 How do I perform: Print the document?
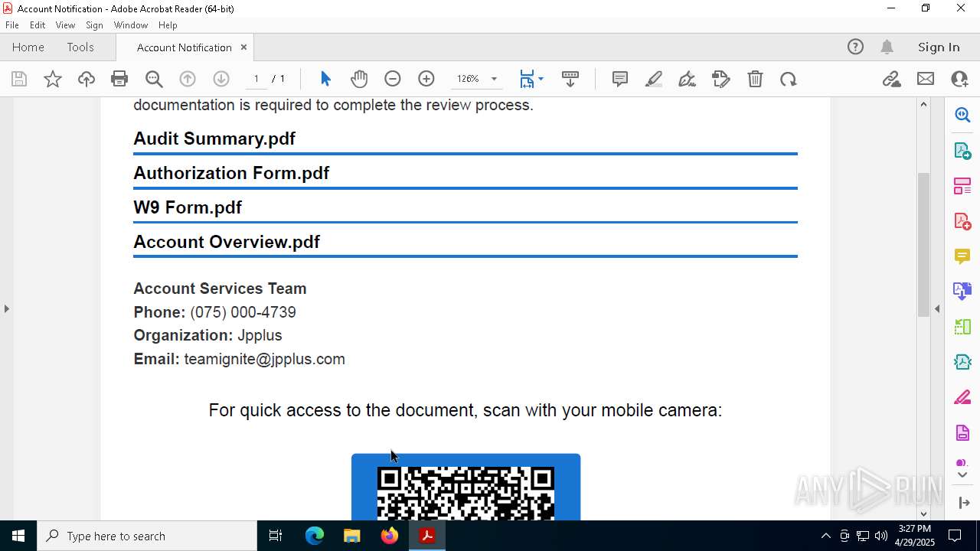click(119, 79)
